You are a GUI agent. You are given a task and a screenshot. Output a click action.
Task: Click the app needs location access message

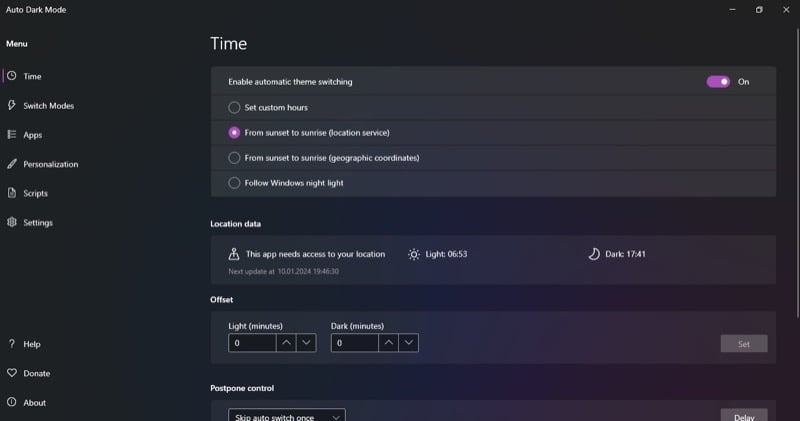[x=315, y=254]
